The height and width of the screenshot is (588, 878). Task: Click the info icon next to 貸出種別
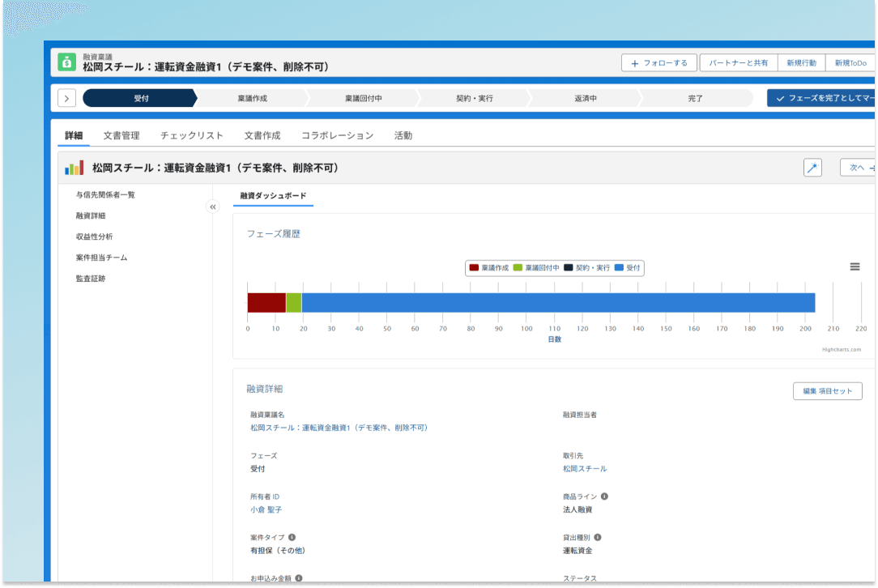tap(598, 536)
